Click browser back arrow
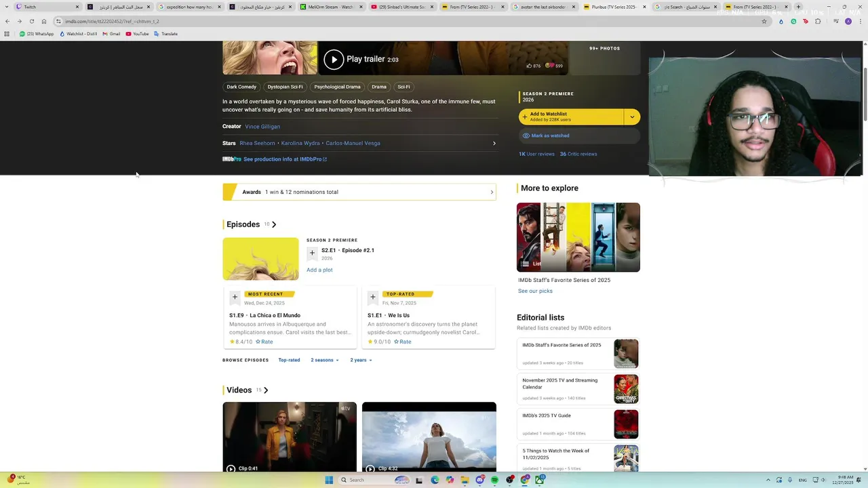This screenshot has height=488, width=868. coord(7,21)
